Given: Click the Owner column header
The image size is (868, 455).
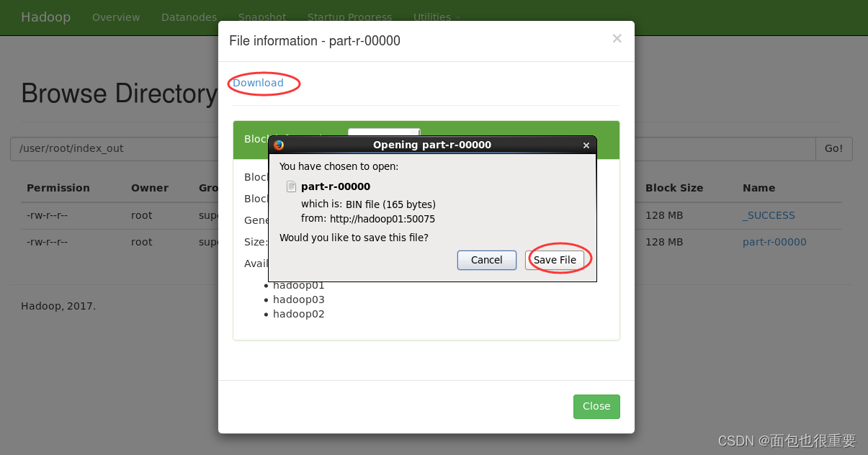Looking at the screenshot, I should point(150,188).
